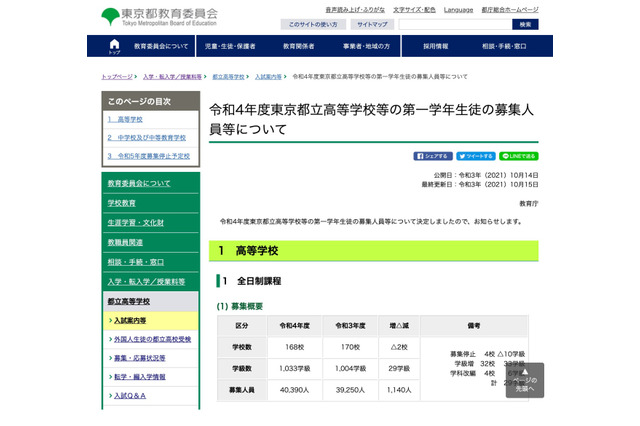This screenshot has width=640, height=426.
Task: Open sidebar link 教職員関連
Action: point(125,242)
